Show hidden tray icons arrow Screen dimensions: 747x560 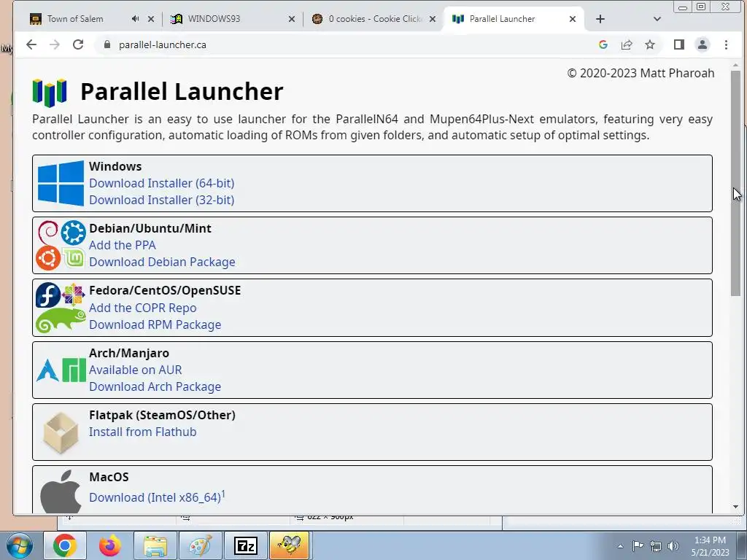tap(620, 546)
